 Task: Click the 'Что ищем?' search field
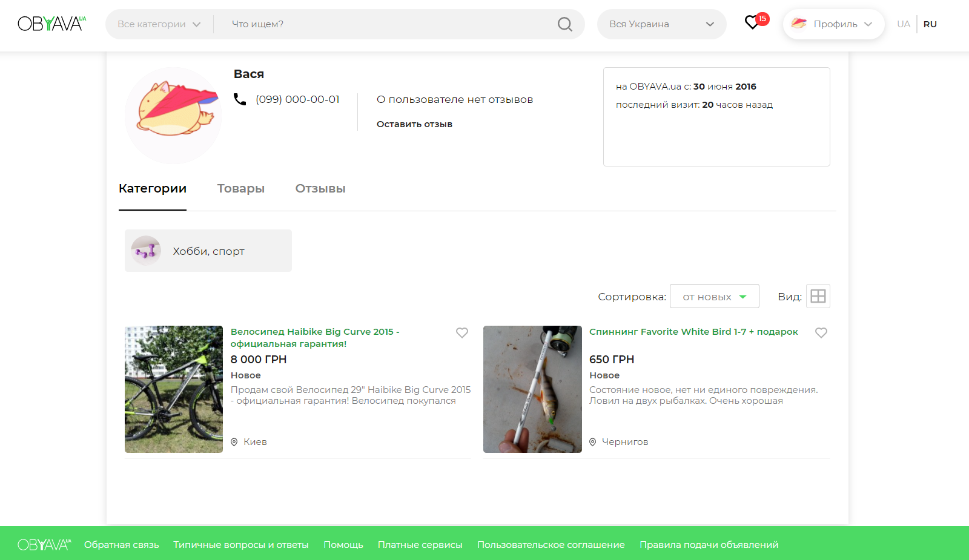tap(388, 24)
